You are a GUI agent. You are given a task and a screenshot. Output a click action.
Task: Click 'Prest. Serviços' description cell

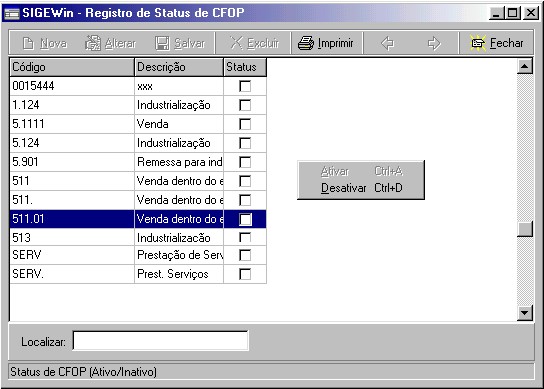[x=179, y=274]
